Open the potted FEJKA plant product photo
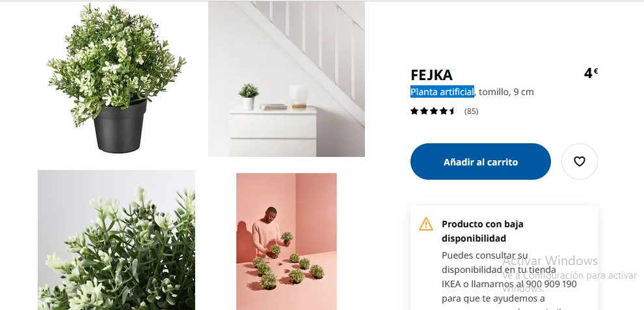Screen dimensions: 644x310 116,79
